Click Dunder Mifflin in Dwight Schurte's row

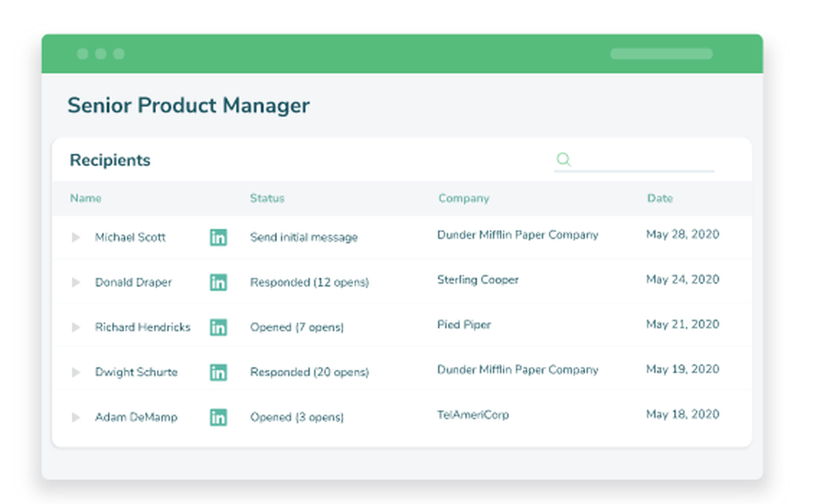pyautogui.click(x=518, y=369)
